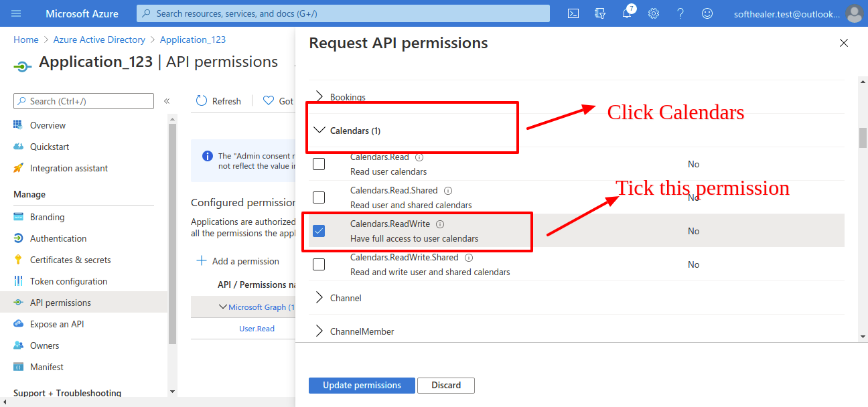
Task: Click the Got feedback heart icon
Action: (269, 100)
